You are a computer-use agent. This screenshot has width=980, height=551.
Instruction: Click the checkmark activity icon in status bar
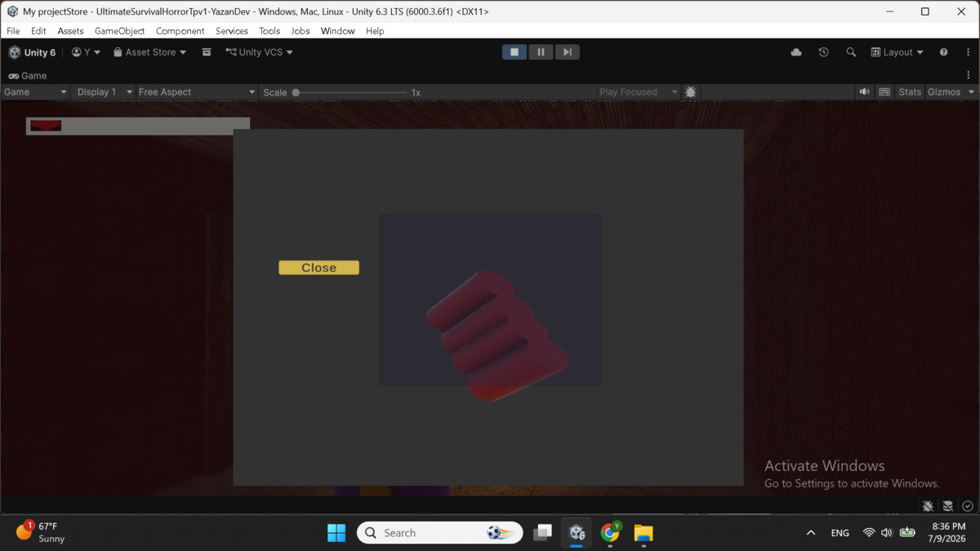coord(968,506)
